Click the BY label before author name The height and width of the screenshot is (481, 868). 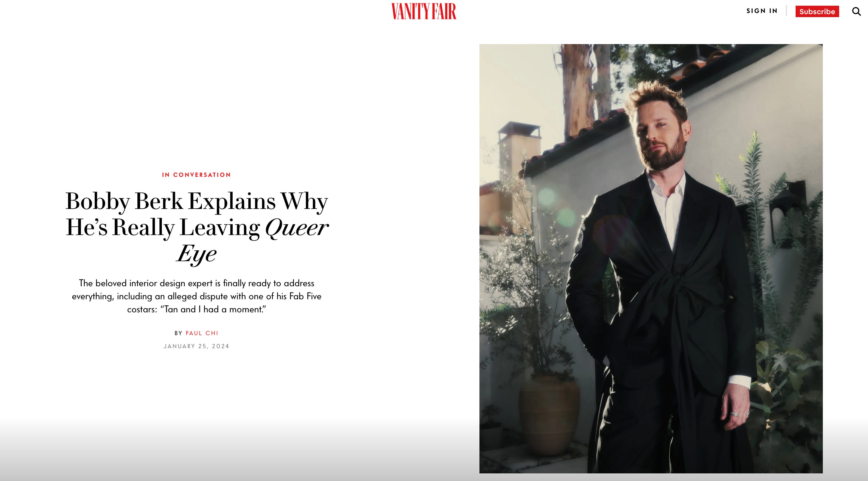tap(178, 333)
